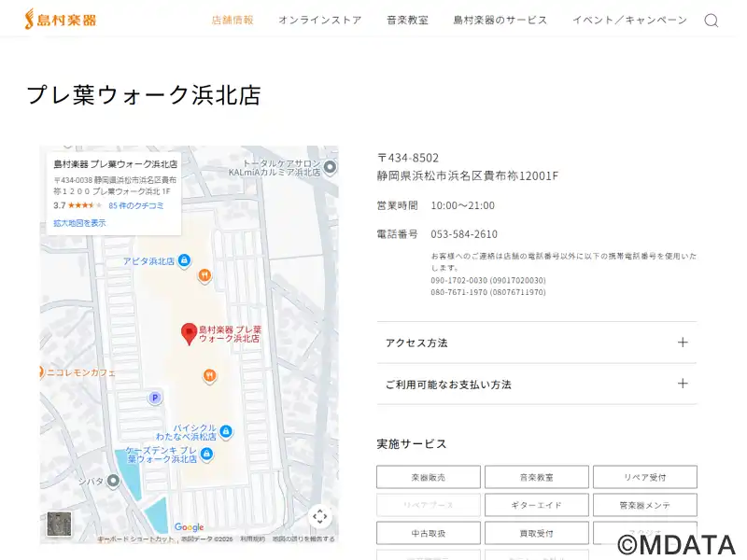This screenshot has width=747, height=560.
Task: Click the アピタ浜北店 shopping marker
Action: 184,261
